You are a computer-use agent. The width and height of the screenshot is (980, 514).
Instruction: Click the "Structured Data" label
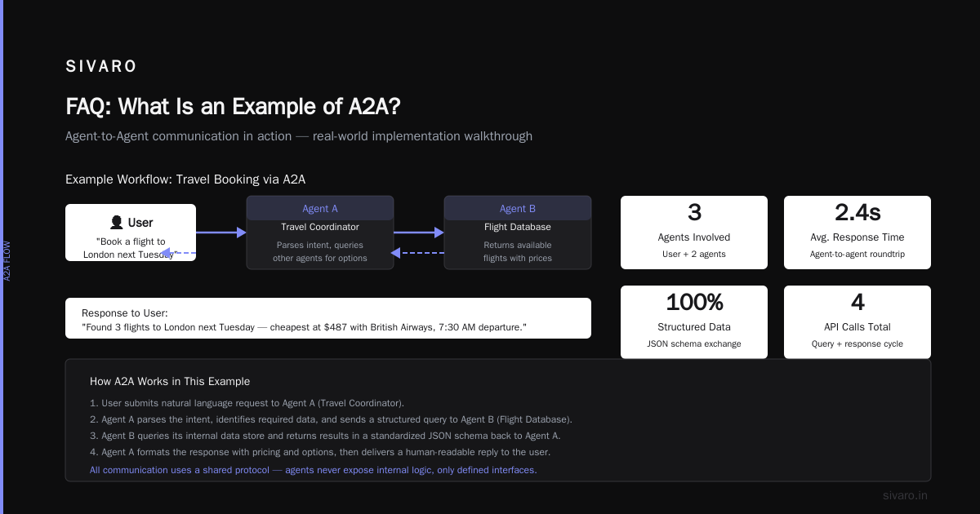pyautogui.click(x=694, y=327)
